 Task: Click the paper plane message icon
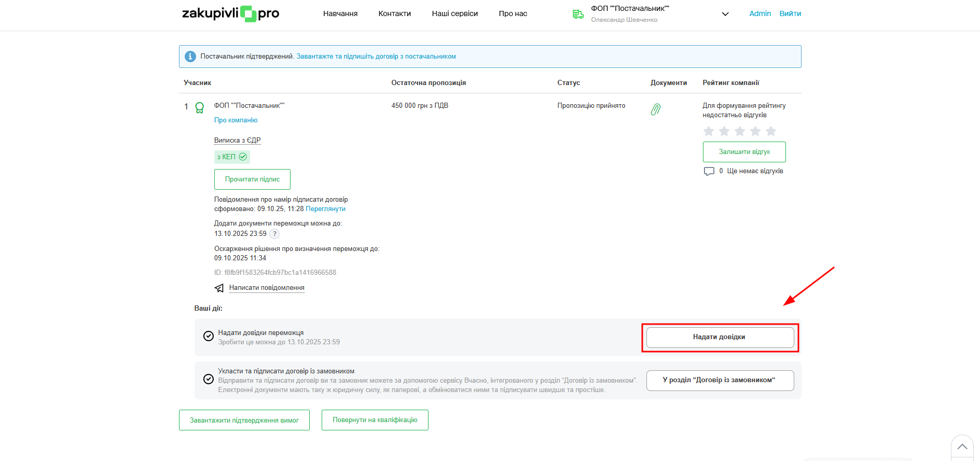click(x=219, y=288)
